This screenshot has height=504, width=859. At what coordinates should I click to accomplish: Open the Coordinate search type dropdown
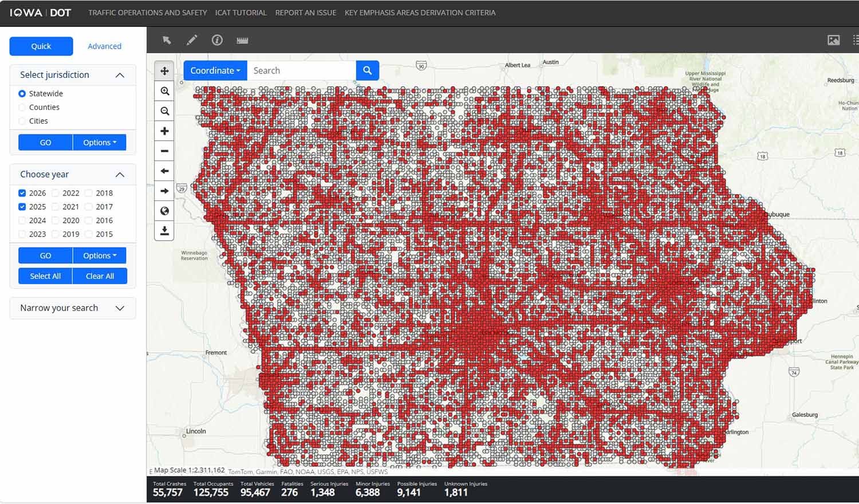coord(215,70)
